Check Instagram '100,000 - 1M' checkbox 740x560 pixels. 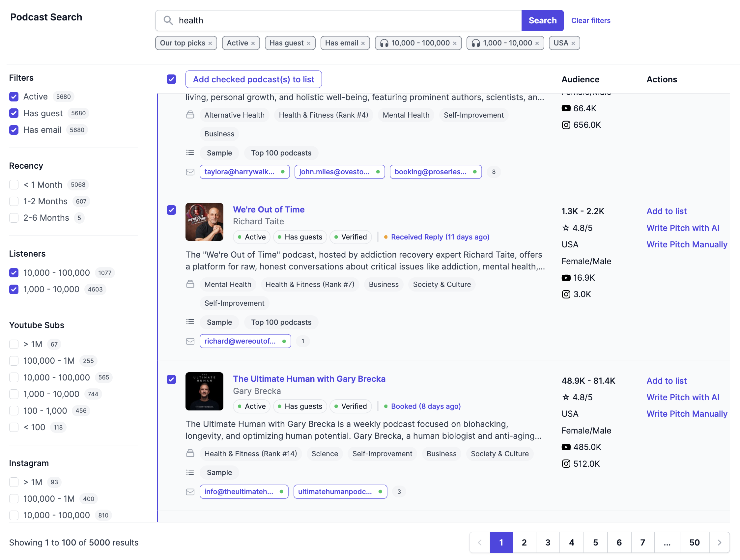coord(14,499)
